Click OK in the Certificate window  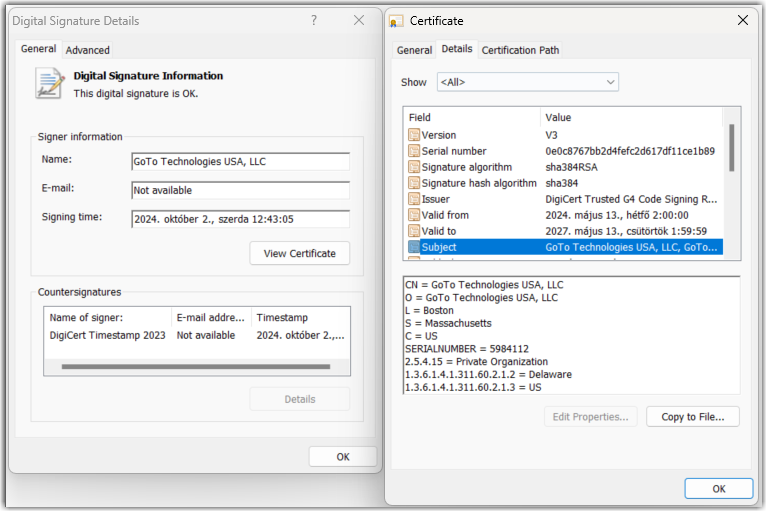[719, 489]
